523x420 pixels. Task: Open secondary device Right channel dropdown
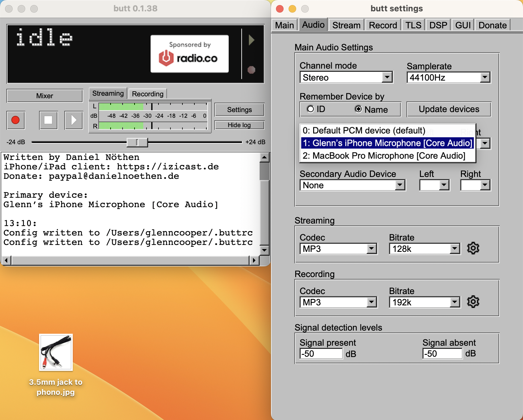tap(475, 185)
